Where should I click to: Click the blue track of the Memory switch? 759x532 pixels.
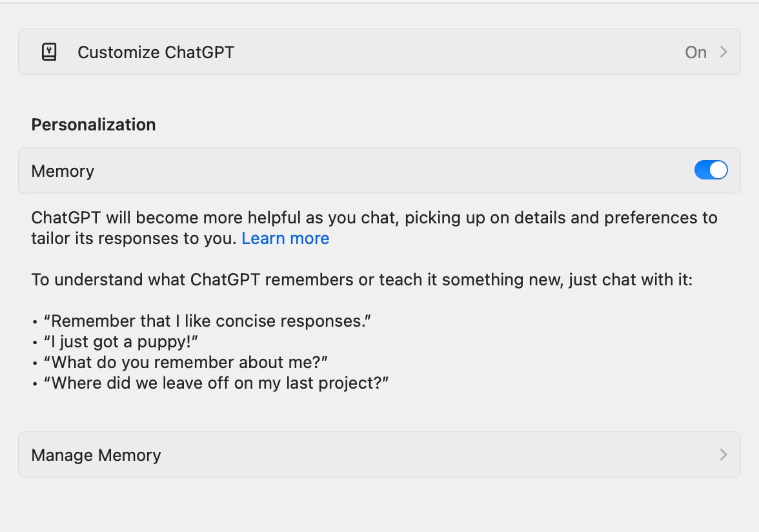coord(702,170)
